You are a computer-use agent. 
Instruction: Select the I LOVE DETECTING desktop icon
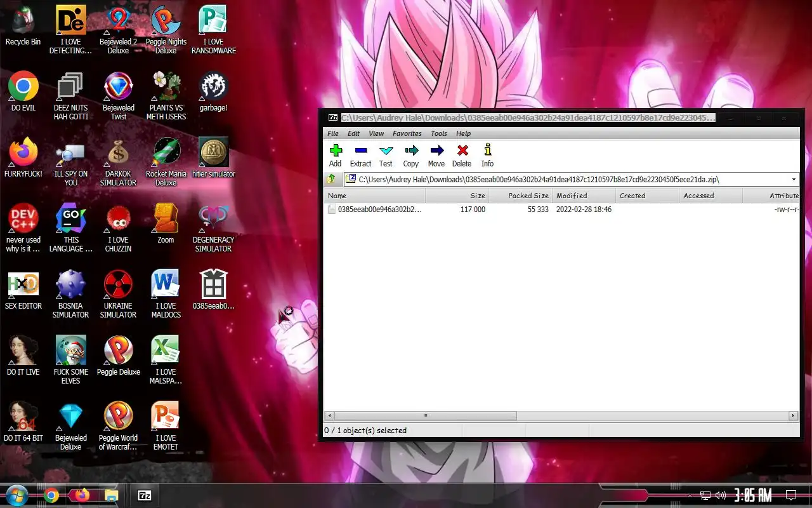point(70,30)
